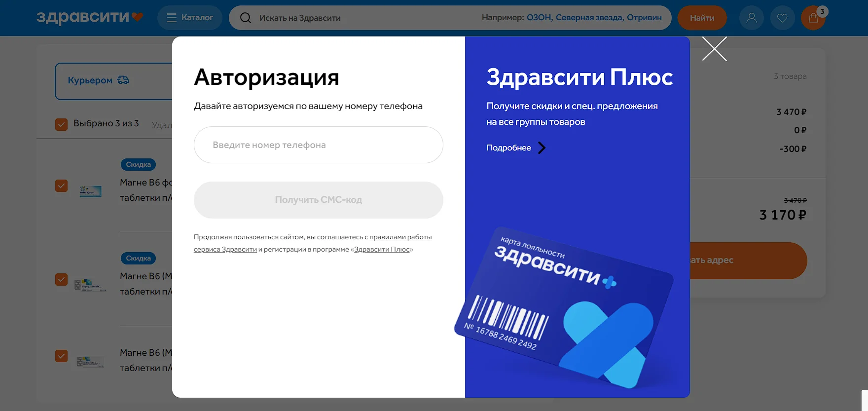Open the 'Здравсити Плюс' program link
Image resolution: width=868 pixels, height=411 pixels.
[382, 250]
